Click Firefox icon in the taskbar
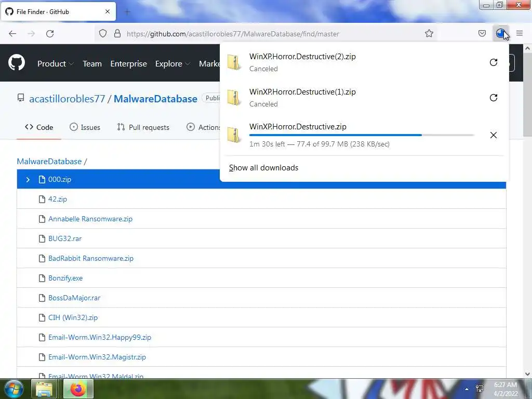 (x=78, y=389)
